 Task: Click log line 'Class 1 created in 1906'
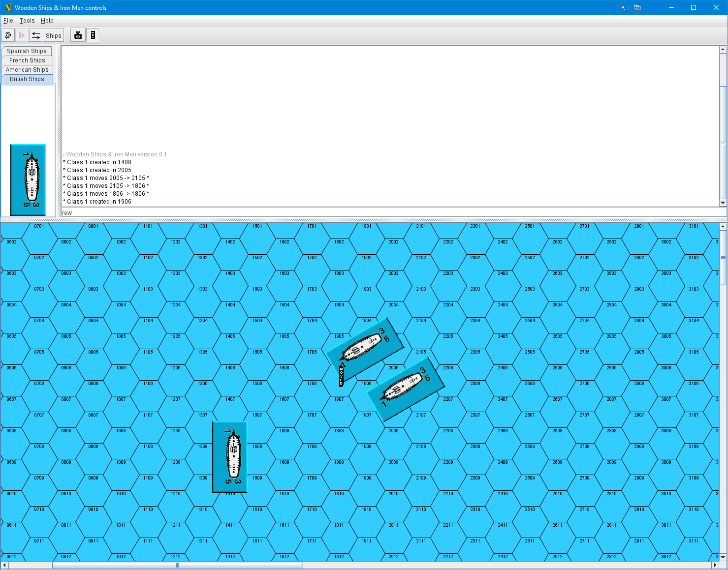point(97,202)
